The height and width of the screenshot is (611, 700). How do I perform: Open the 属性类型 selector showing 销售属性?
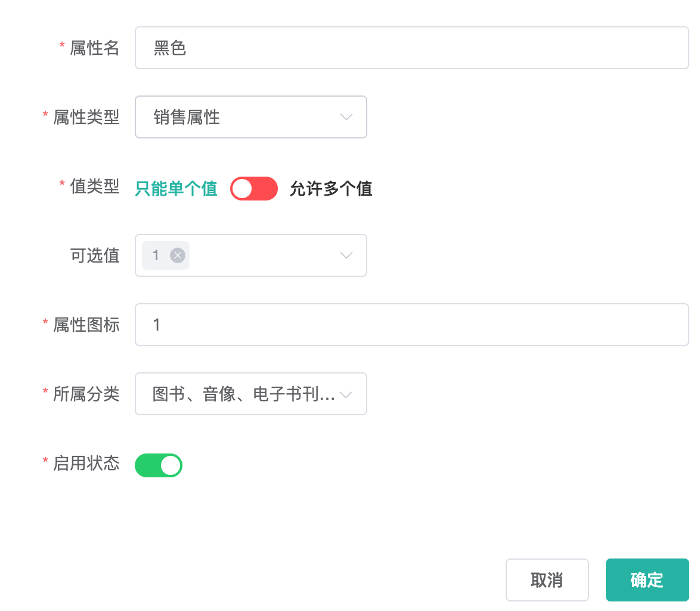[x=250, y=117]
